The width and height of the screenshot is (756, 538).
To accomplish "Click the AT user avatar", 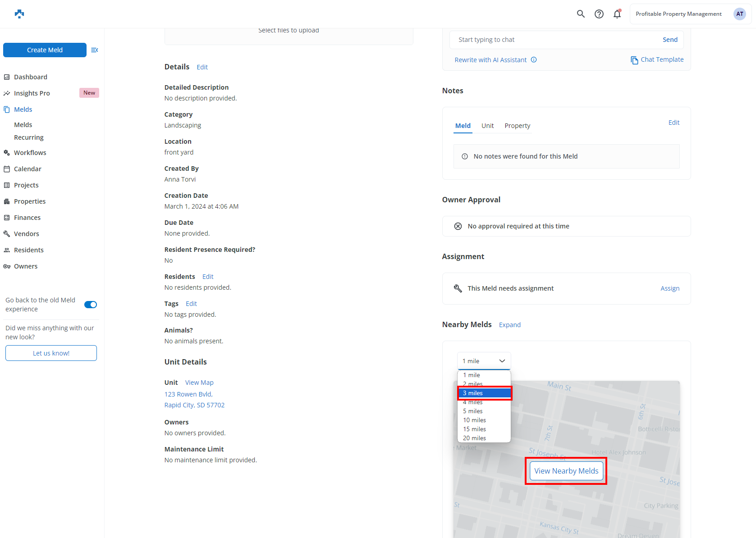I will point(739,14).
